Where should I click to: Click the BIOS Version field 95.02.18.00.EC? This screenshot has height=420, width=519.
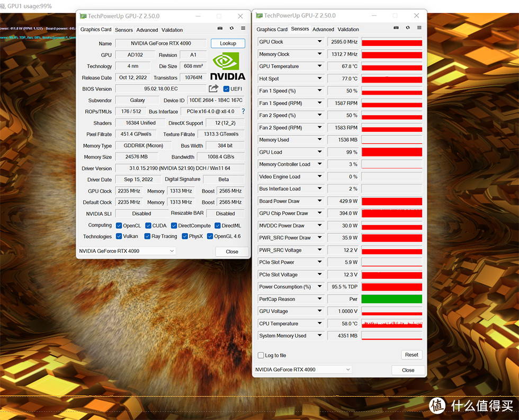click(160, 89)
